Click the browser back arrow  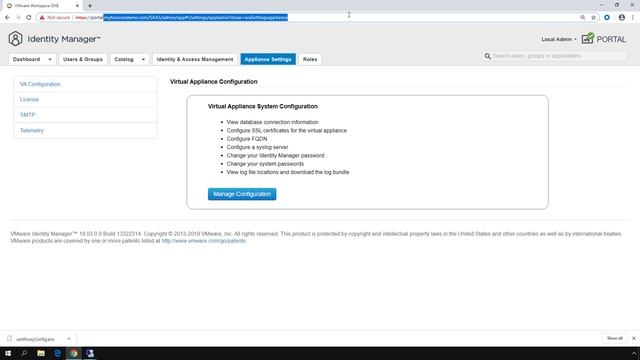point(7,18)
